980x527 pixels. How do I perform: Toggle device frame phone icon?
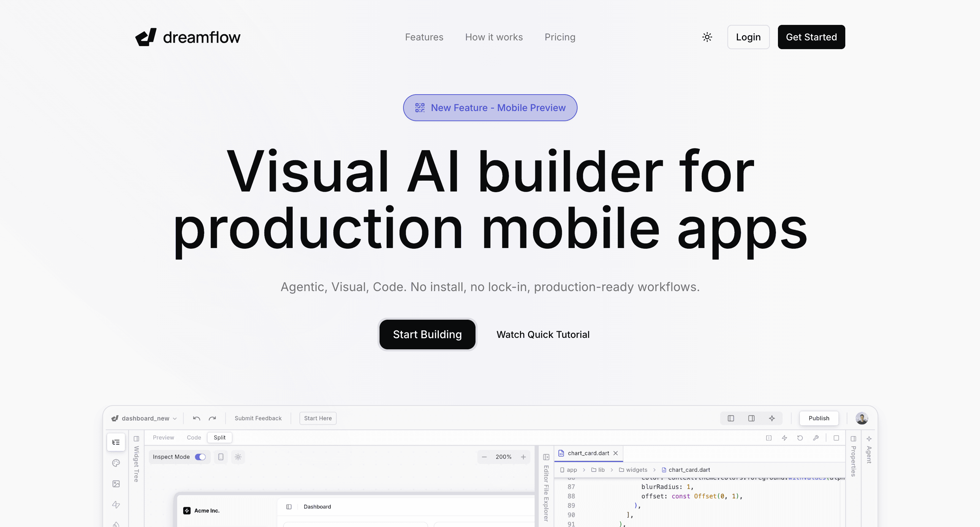click(x=221, y=457)
